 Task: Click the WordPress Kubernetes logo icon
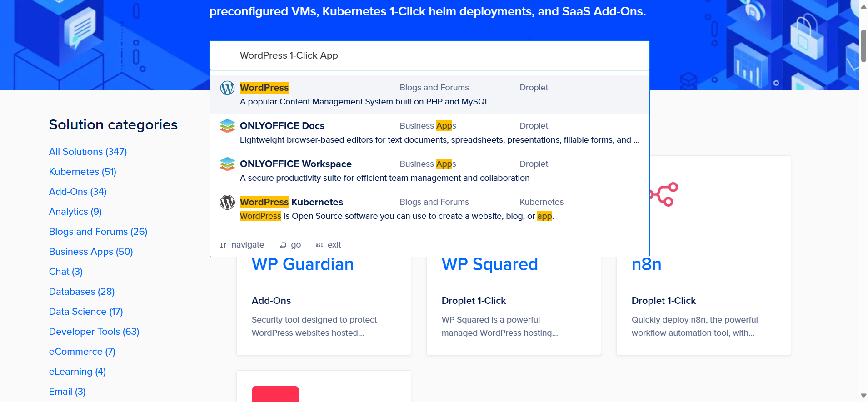[x=227, y=202]
